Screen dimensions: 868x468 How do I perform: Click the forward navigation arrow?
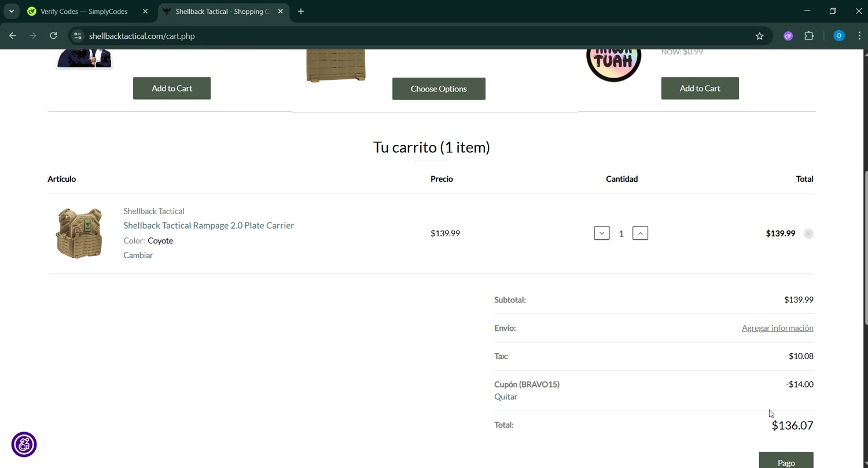(33, 36)
